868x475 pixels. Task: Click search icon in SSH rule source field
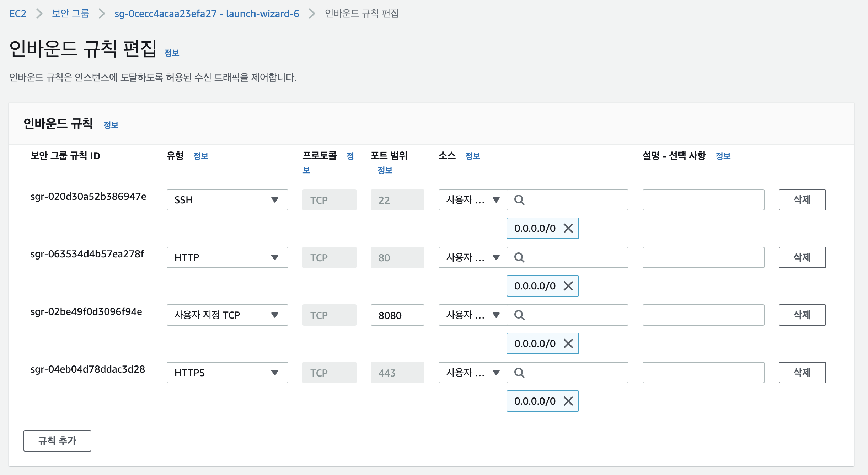point(519,200)
